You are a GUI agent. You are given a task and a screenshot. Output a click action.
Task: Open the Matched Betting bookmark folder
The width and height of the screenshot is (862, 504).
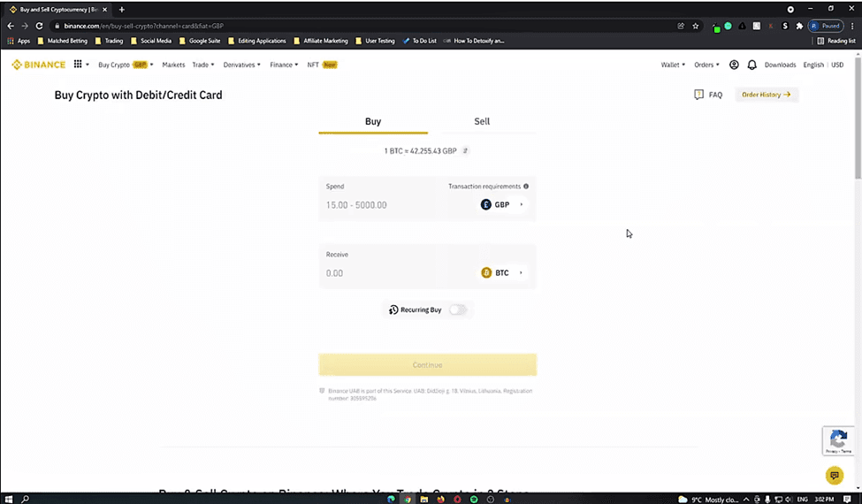click(62, 41)
